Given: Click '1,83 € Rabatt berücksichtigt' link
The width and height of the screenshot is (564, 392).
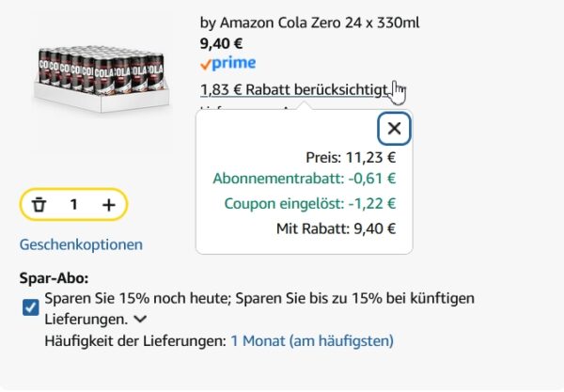Looking at the screenshot, I should click(x=293, y=89).
